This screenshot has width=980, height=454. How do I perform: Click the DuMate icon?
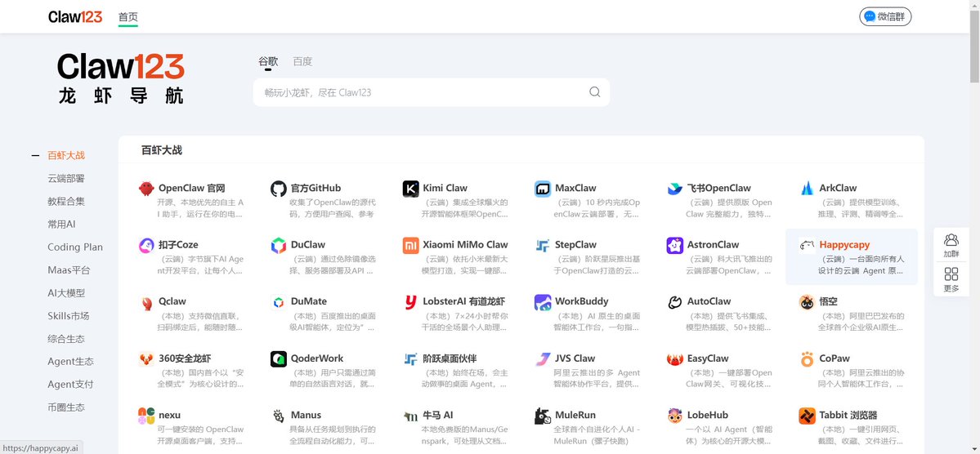coord(279,302)
